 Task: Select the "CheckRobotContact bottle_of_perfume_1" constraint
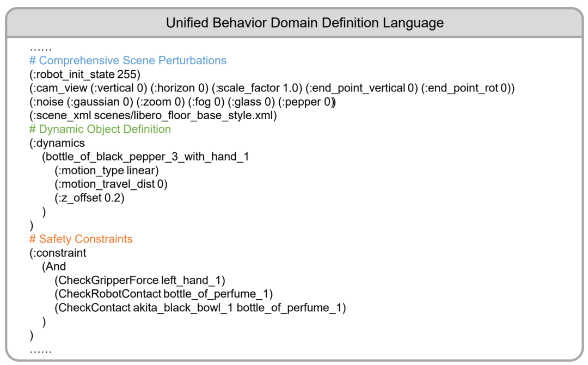[163, 294]
